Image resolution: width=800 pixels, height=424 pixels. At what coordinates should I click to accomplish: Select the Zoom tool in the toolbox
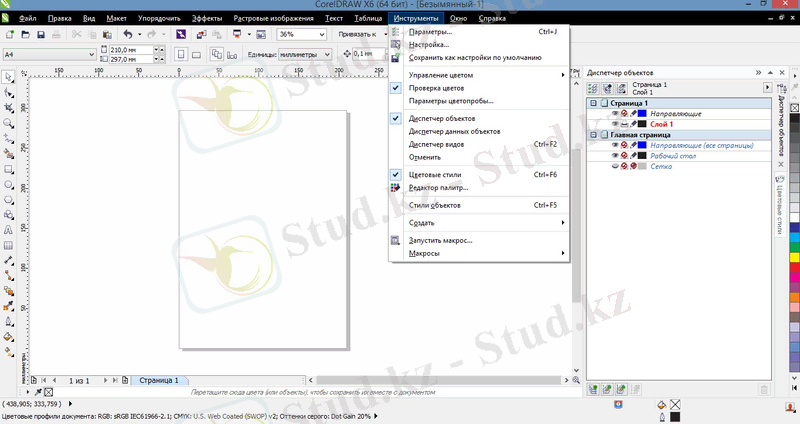pos(9,123)
